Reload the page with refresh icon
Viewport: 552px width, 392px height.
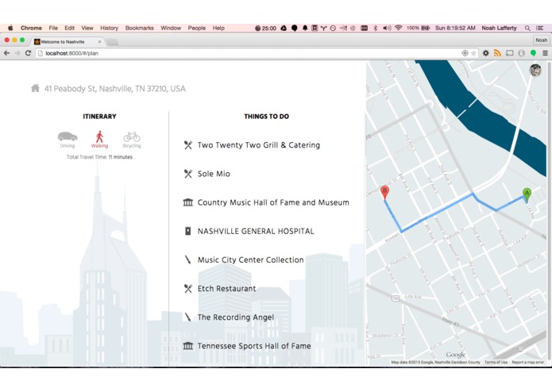tap(28, 53)
